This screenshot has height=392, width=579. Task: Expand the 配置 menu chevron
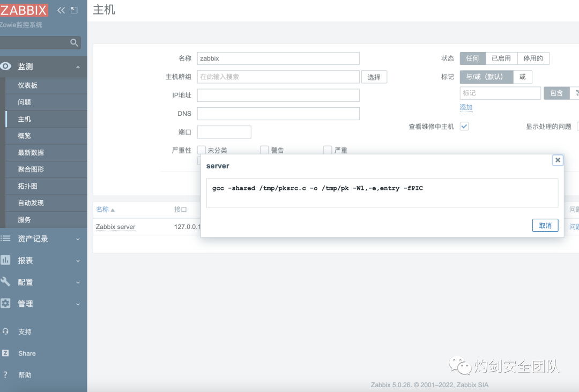click(78, 282)
